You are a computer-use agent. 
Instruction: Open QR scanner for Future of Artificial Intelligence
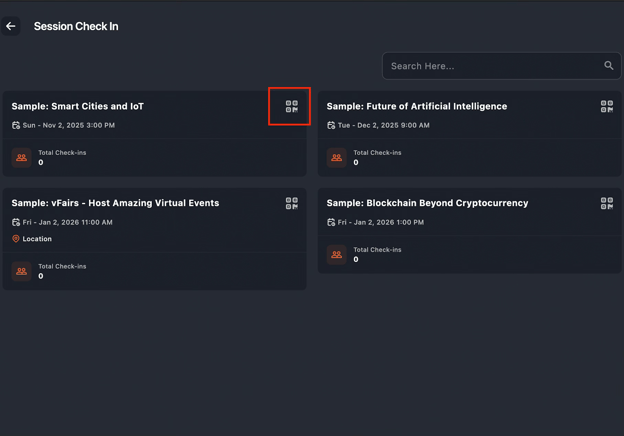coord(606,106)
